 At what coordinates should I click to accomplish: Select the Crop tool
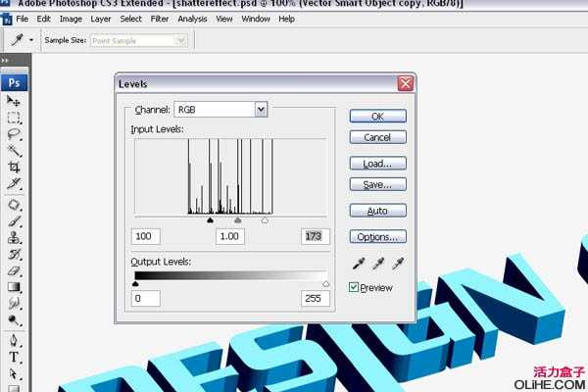click(14, 167)
